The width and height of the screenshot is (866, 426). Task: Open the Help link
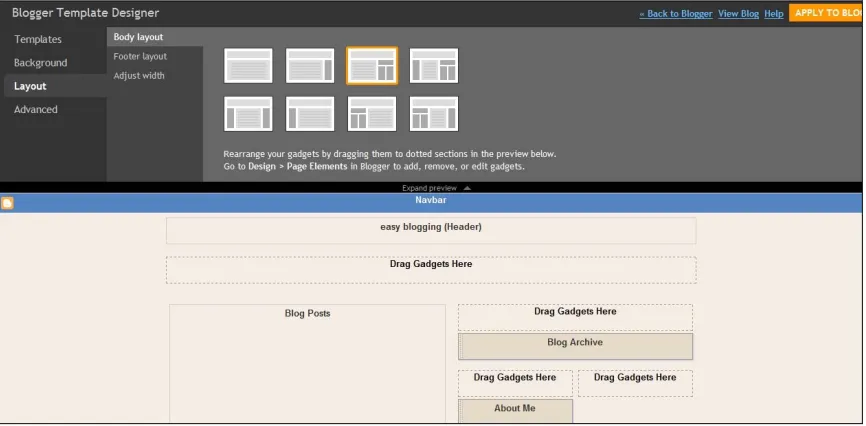tap(774, 14)
